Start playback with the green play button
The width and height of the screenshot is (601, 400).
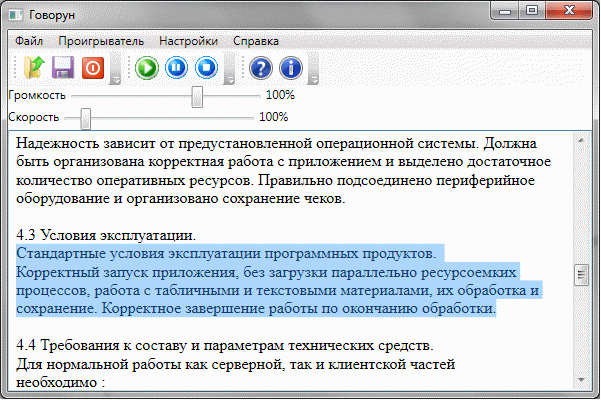click(147, 68)
